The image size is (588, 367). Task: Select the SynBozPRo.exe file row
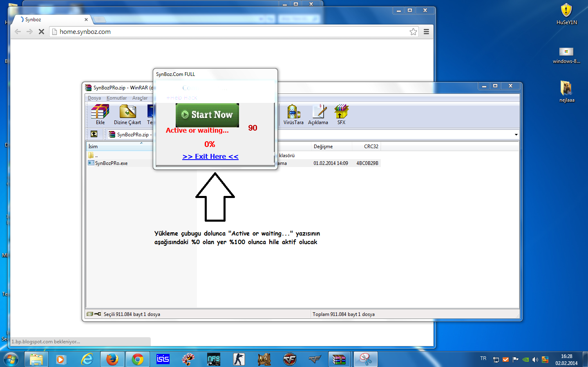pyautogui.click(x=121, y=163)
